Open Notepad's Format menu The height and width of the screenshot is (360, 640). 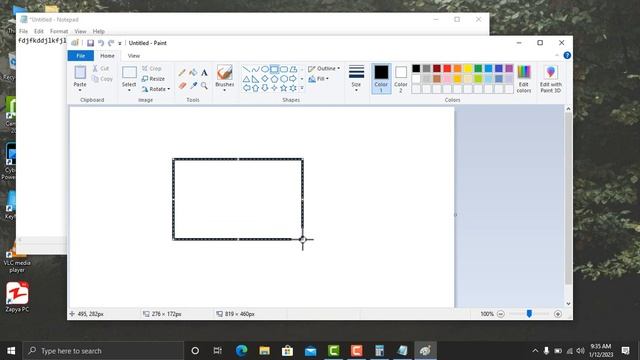tap(59, 31)
